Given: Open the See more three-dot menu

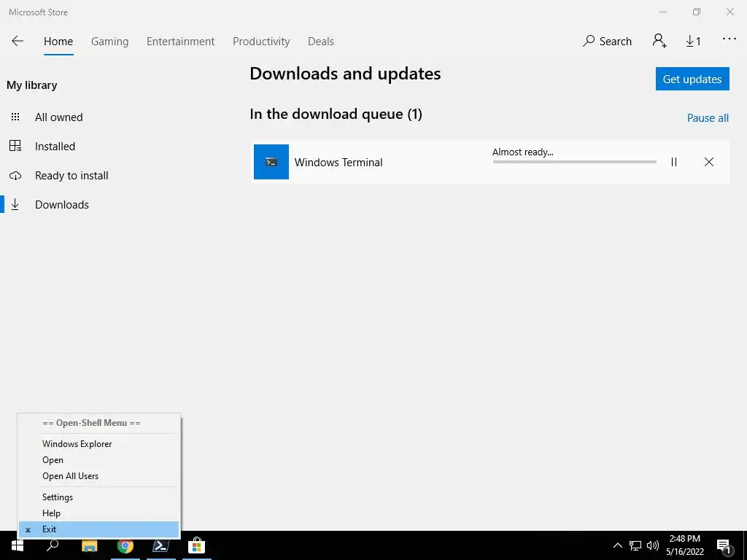Looking at the screenshot, I should coord(729,39).
